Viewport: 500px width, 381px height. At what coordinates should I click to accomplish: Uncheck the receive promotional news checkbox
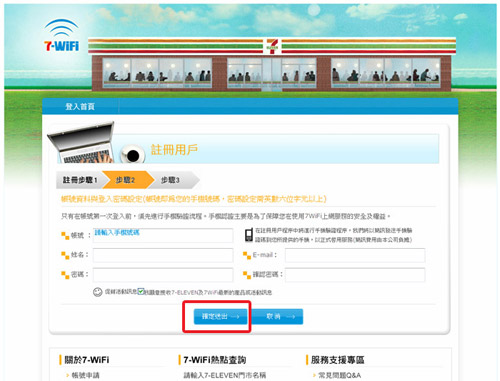pyautogui.click(x=141, y=292)
